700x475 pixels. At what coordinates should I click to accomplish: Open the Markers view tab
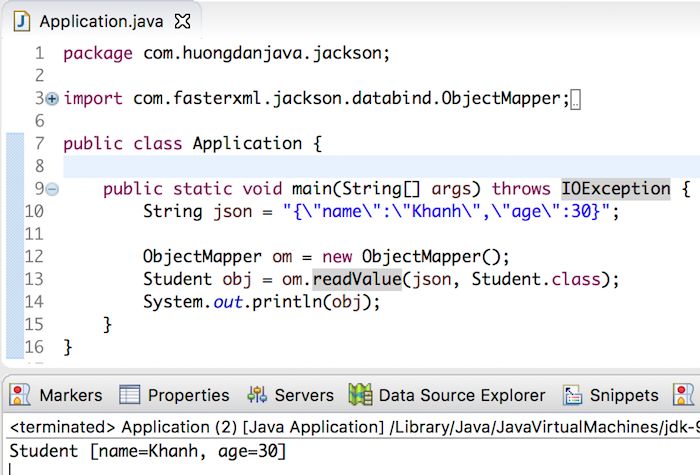click(57, 395)
